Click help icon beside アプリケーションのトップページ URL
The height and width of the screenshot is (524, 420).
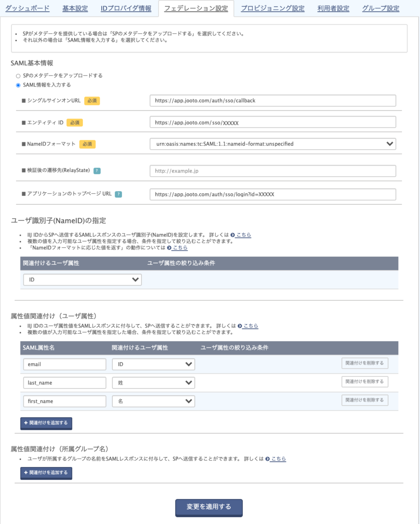point(118,194)
